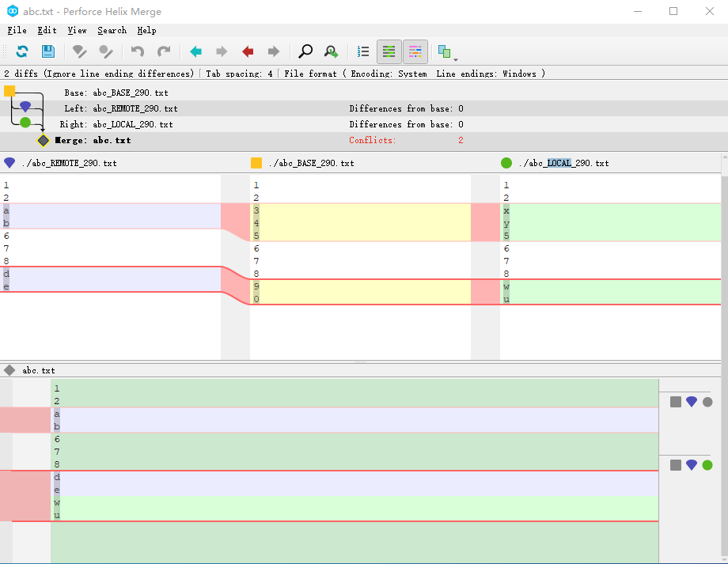Go to previous diff with teal arrow

pyautogui.click(x=196, y=51)
